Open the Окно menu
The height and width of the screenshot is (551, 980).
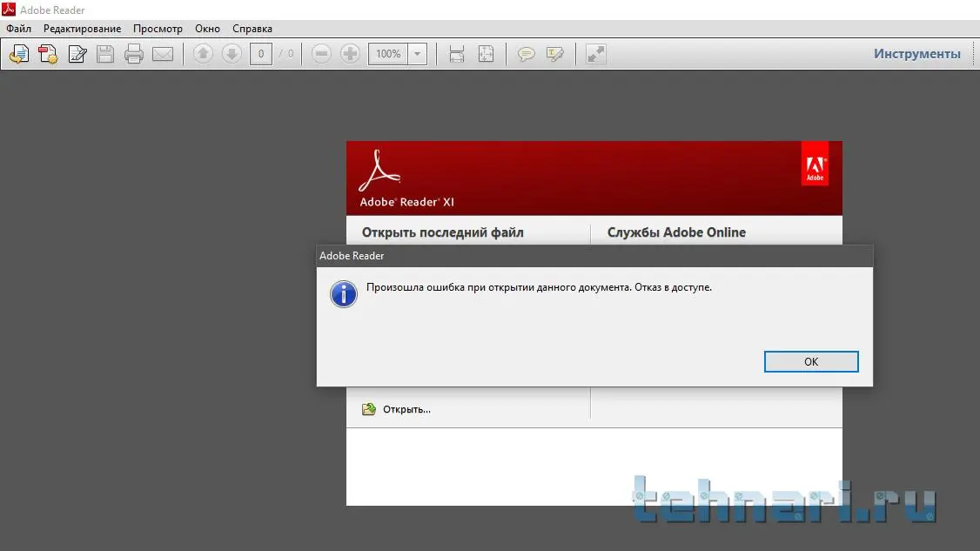coord(207,29)
